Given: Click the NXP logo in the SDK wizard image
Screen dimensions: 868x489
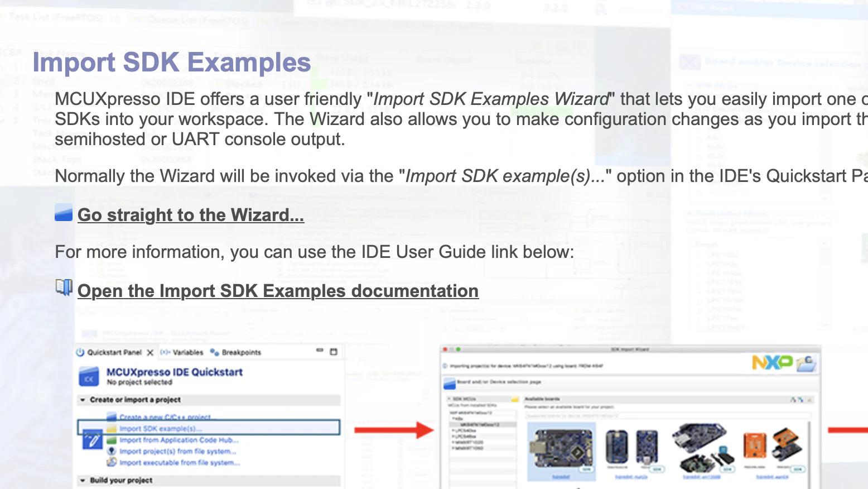Looking at the screenshot, I should click(772, 363).
